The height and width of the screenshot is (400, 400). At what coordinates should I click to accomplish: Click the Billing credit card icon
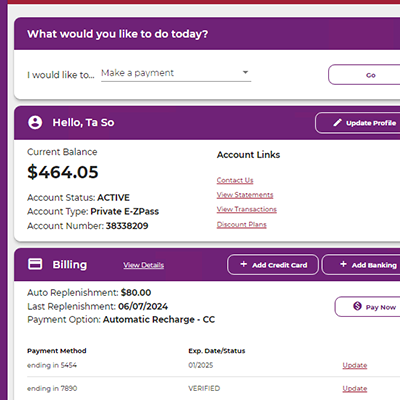35,264
